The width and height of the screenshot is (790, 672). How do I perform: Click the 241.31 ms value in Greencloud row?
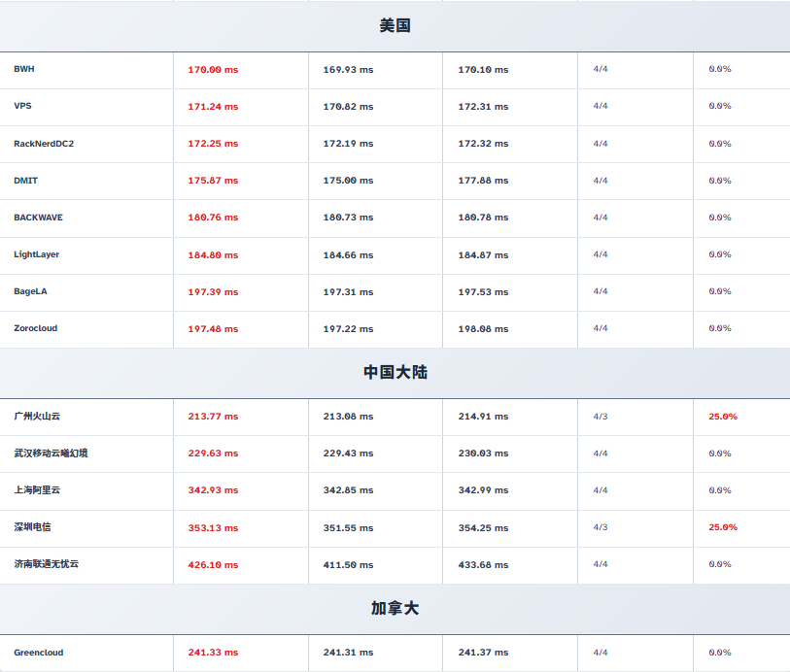[348, 653]
